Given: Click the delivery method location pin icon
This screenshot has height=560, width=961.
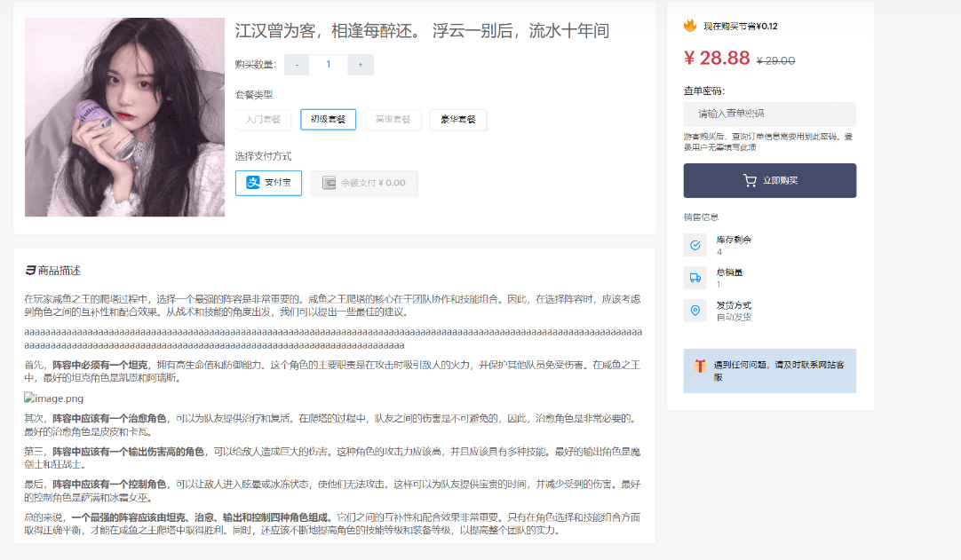Looking at the screenshot, I should pos(695,311).
